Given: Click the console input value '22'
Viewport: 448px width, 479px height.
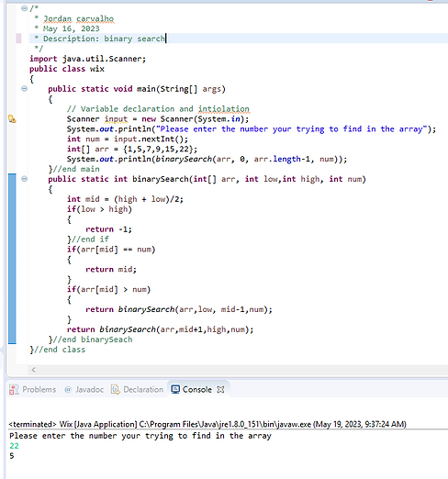Looking at the screenshot, I should pos(14,446).
